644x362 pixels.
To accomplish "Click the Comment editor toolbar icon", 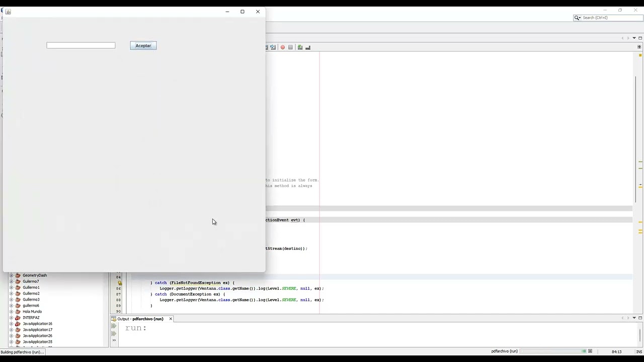I will click(308, 47).
